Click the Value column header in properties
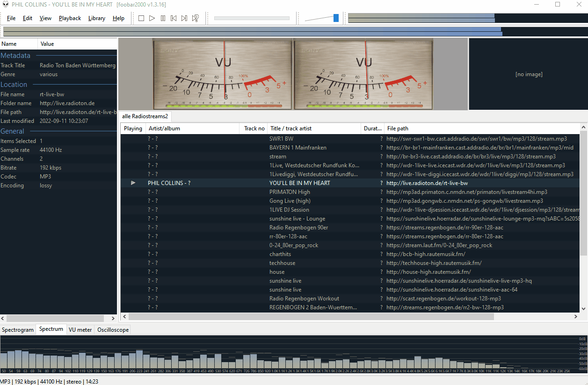The height and width of the screenshot is (385, 588). [77, 44]
